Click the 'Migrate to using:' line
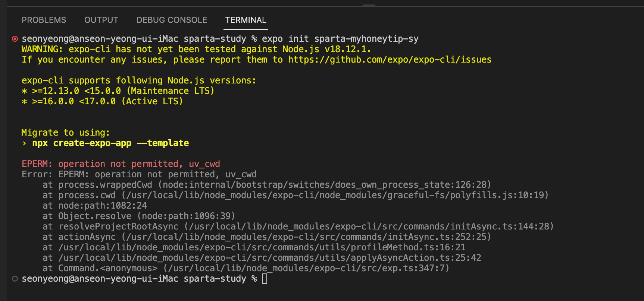Viewport: 644px width, 301px height. click(x=66, y=133)
